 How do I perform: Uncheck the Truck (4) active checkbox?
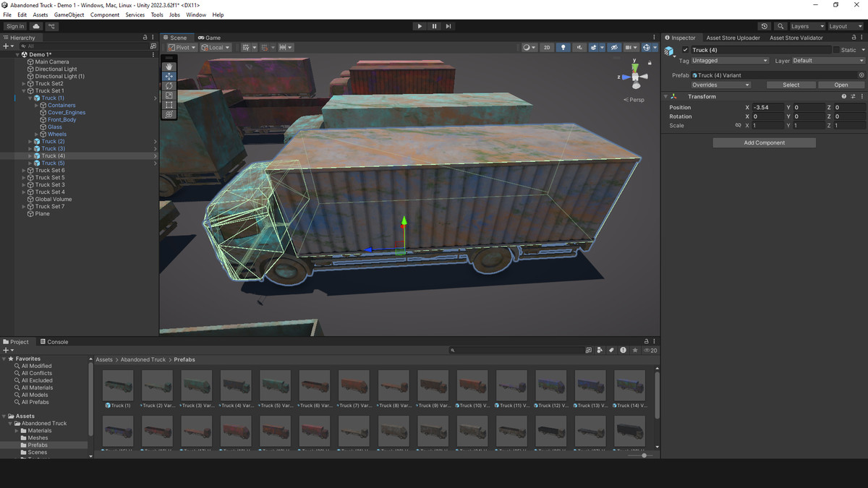point(686,50)
